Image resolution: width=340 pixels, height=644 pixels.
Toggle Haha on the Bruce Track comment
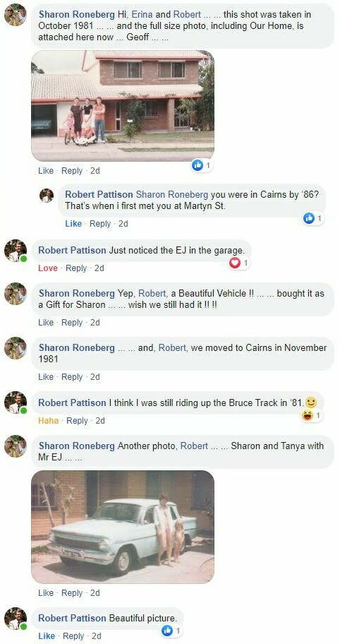(49, 421)
